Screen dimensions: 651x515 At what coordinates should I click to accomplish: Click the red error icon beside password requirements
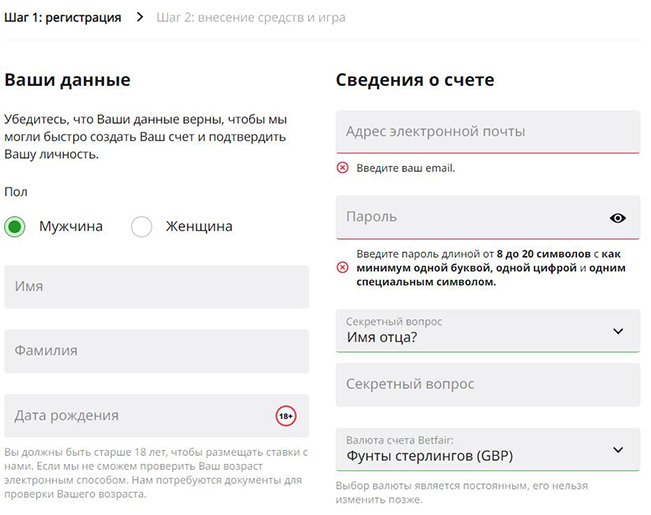tap(343, 268)
